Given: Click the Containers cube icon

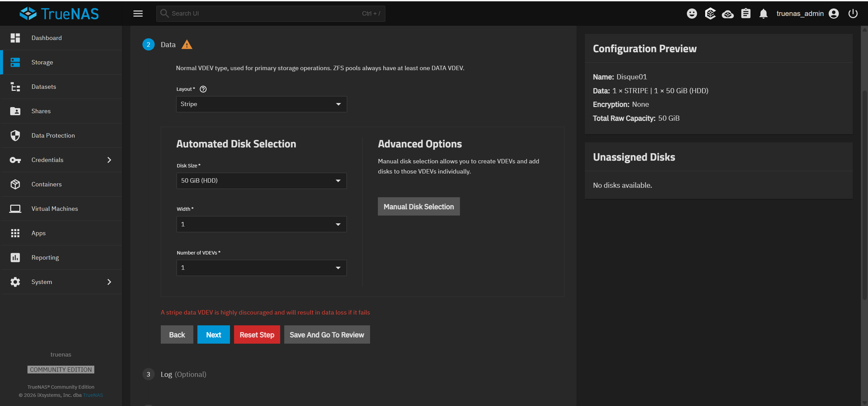Looking at the screenshot, I should click(x=15, y=184).
